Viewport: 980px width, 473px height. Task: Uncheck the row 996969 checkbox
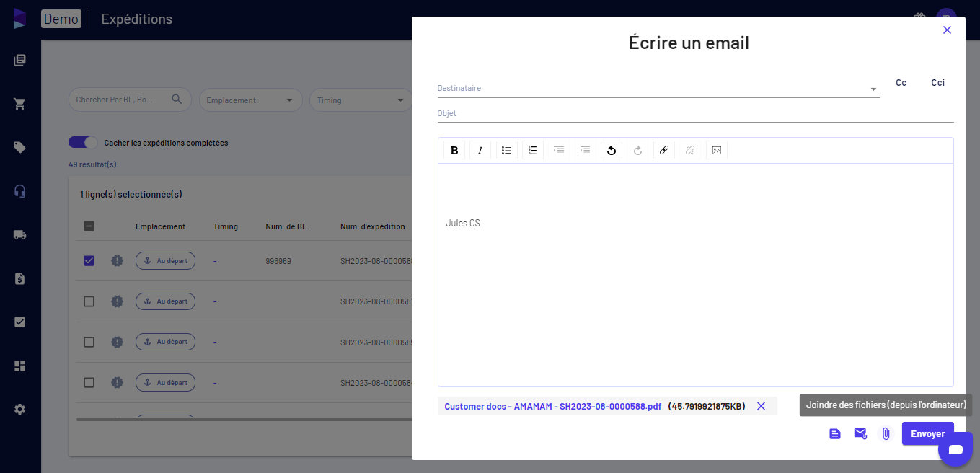[89, 261]
